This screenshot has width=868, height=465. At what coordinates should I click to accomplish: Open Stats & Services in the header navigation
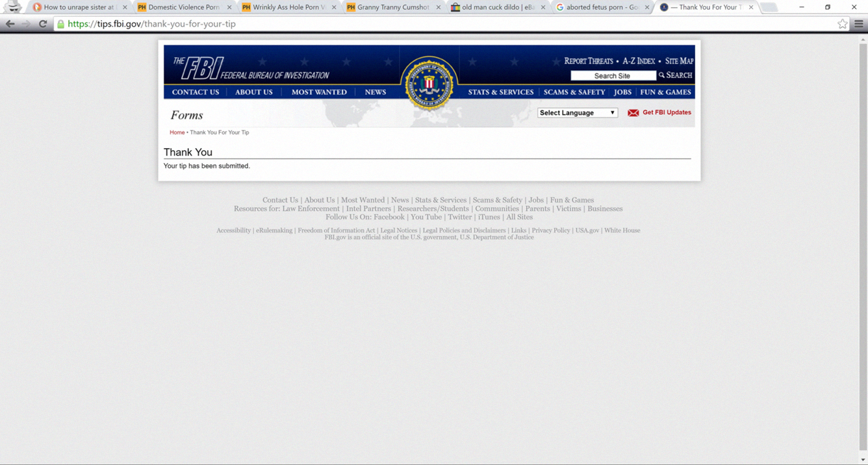[501, 92]
